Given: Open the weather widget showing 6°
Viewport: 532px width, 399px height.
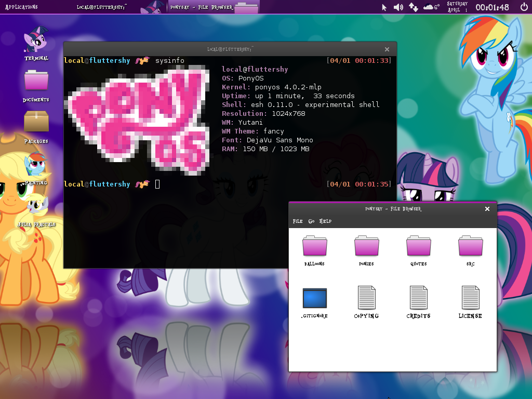Looking at the screenshot, I should (x=432, y=7).
